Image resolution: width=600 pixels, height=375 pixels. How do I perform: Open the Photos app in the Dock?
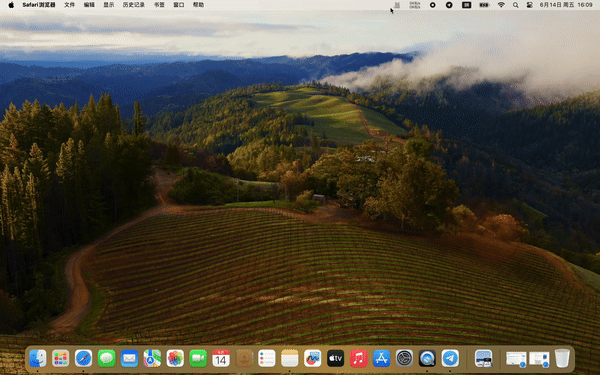pos(175,359)
